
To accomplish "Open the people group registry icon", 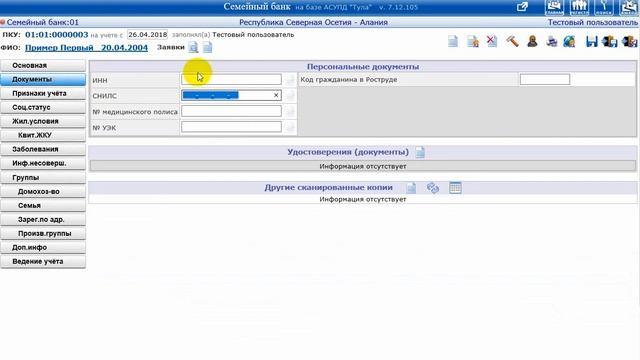I will click(579, 7).
